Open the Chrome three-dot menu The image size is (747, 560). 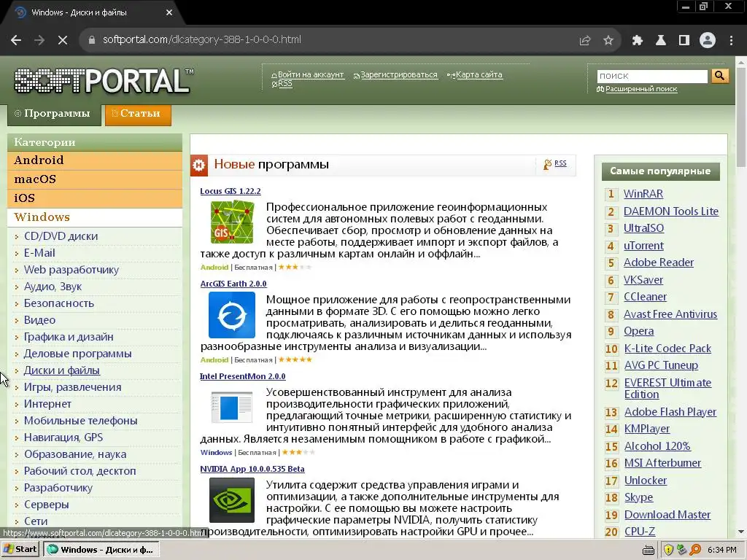coord(731,41)
